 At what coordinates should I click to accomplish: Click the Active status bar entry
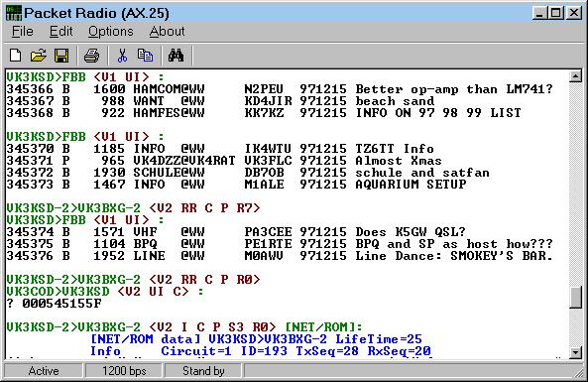44,371
